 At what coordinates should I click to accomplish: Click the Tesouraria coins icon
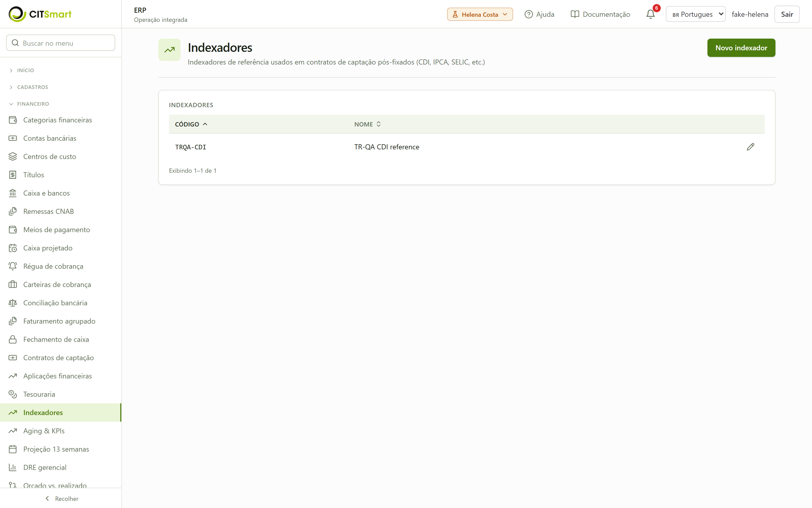point(13,394)
